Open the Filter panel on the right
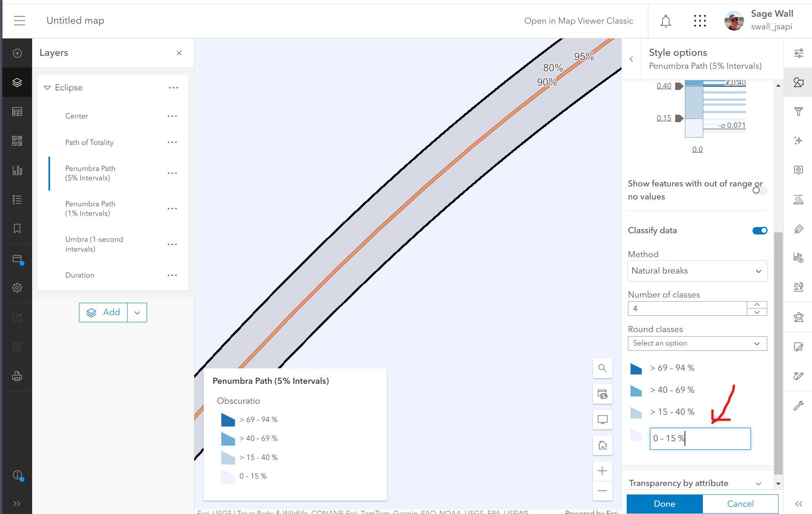Image resolution: width=812 pixels, height=514 pixels. click(x=798, y=112)
